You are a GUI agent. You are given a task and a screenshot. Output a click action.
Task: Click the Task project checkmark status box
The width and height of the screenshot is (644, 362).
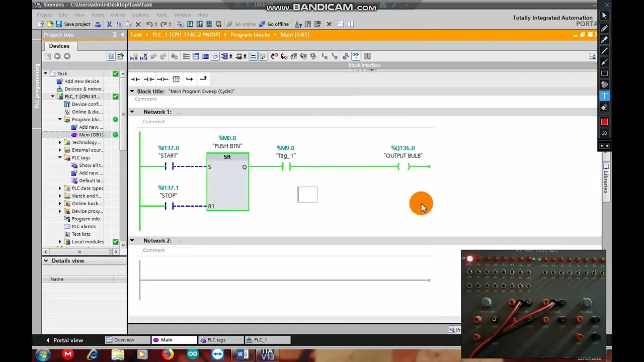tap(115, 73)
